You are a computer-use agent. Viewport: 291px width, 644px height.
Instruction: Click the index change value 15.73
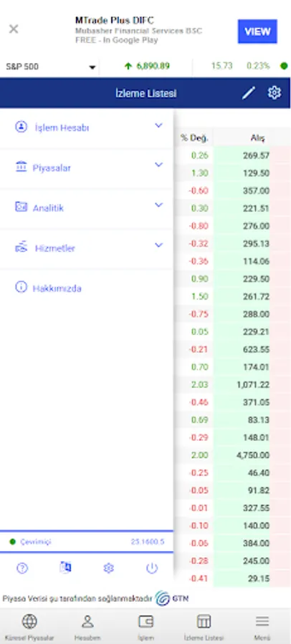point(222,66)
